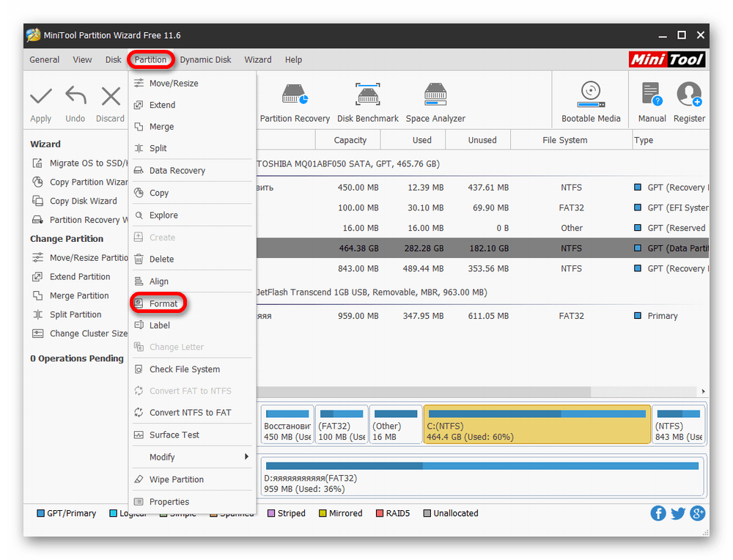Select Merge from the dropdown menu
Screen dimensions: 733x560
coord(192,127)
